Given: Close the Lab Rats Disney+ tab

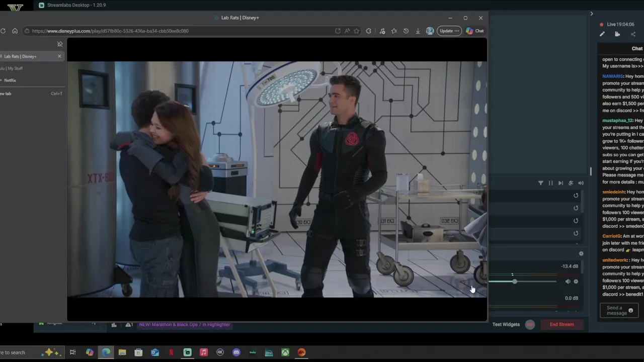Looking at the screenshot, I should [59, 56].
